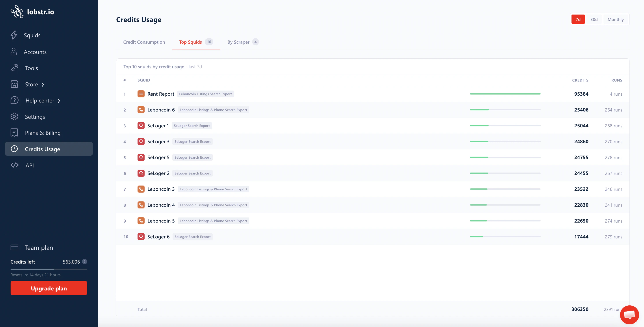Viewport: 644px width, 327px height.
Task: Click the Rent Report list icon
Action: pos(141,94)
